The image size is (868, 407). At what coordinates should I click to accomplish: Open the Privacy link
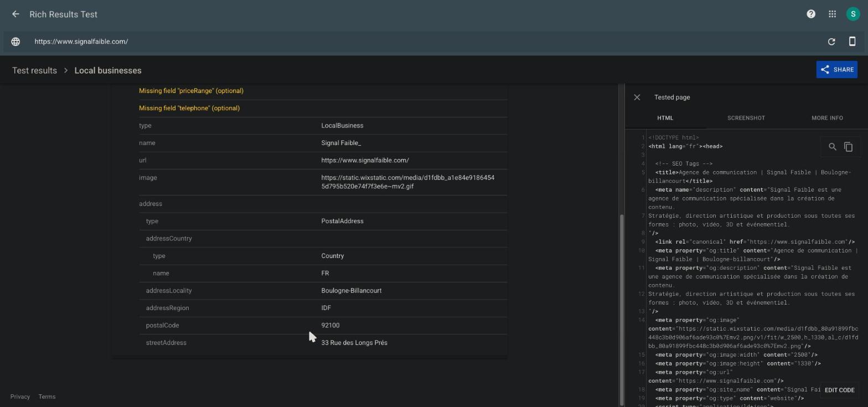pyautogui.click(x=20, y=397)
